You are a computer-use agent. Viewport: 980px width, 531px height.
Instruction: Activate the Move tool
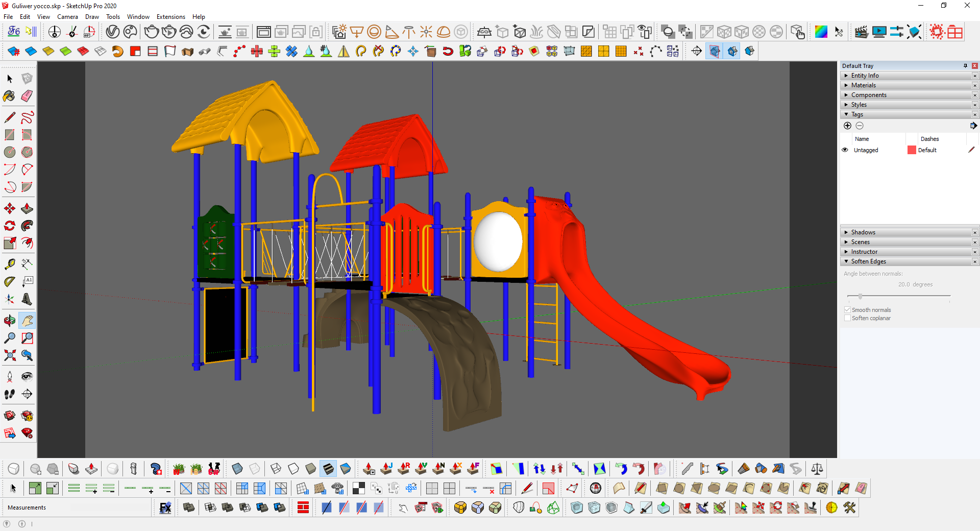click(x=10, y=208)
